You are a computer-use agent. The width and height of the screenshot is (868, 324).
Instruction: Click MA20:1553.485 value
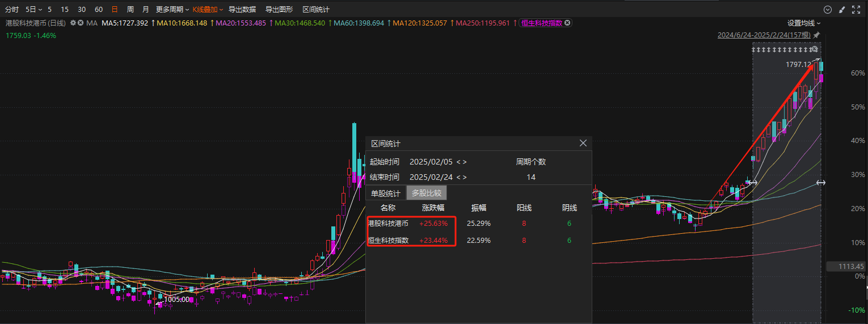(x=241, y=23)
